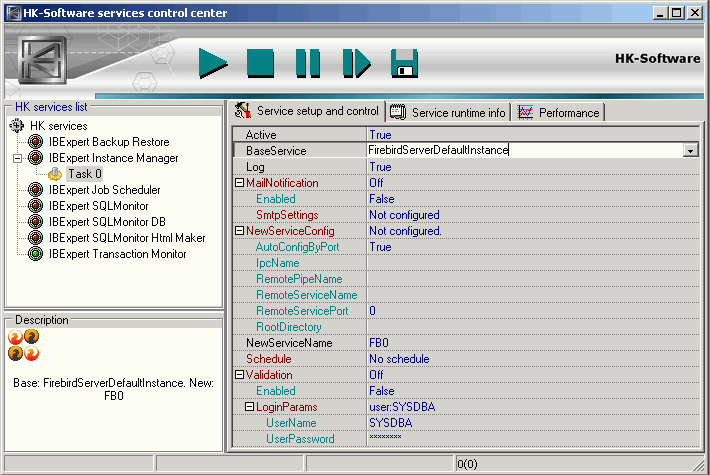Screen dimensions: 710x475
Task: Click the Service runtime info tab icon
Action: point(398,112)
